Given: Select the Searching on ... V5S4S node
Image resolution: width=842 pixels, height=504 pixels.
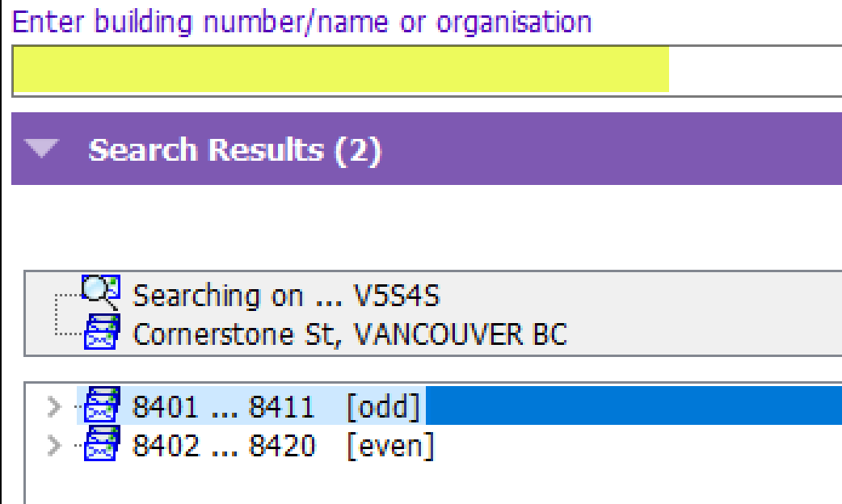Looking at the screenshot, I should [286, 296].
